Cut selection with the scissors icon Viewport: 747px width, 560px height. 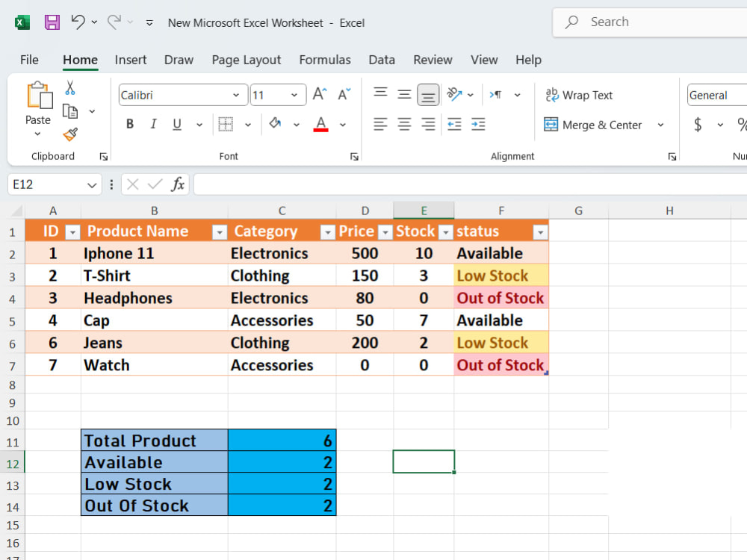[70, 87]
